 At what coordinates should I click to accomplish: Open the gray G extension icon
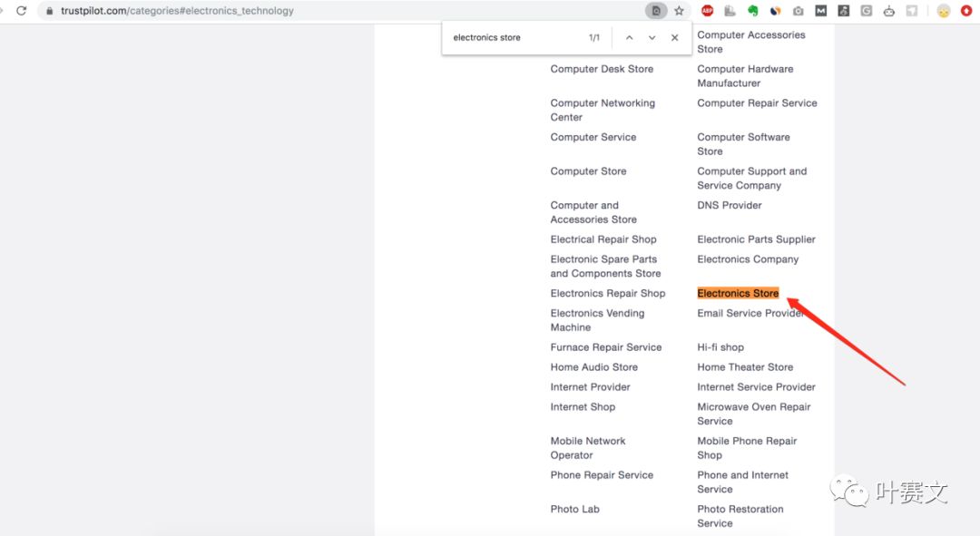[x=867, y=11]
